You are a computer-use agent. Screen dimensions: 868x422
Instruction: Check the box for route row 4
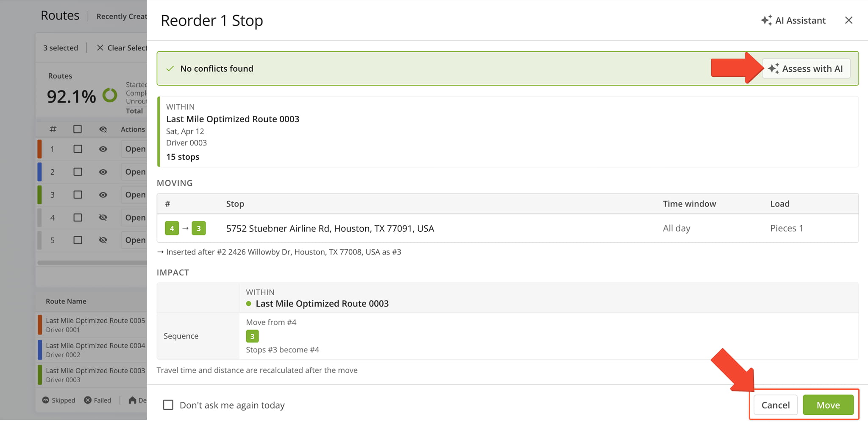pos(78,218)
